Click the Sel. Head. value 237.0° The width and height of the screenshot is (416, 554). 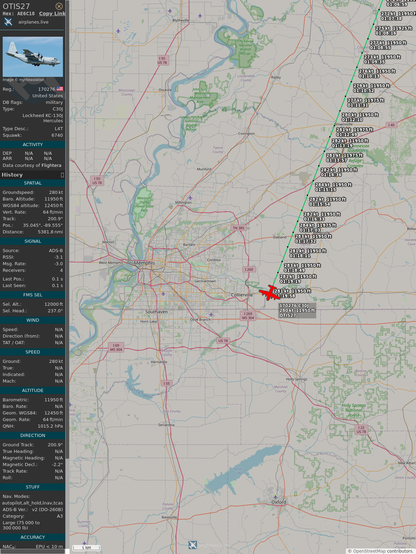point(55,311)
